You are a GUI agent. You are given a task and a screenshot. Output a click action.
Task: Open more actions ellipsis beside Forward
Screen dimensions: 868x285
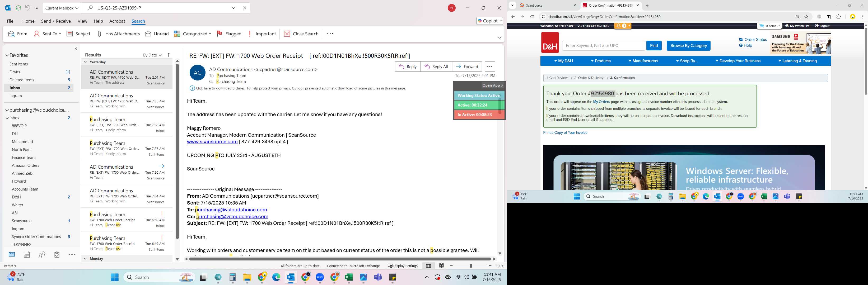[x=490, y=66]
